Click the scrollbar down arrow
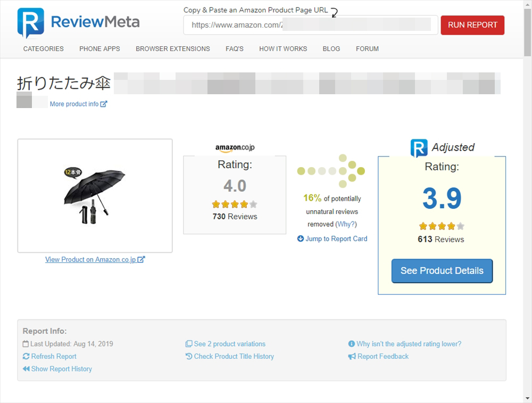 click(x=527, y=399)
